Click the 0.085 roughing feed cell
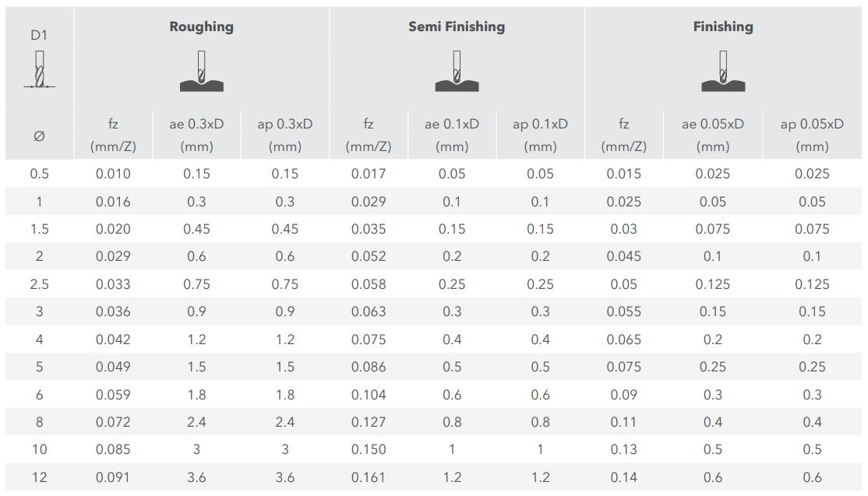Viewport: 868px width, 496px height. pos(113,449)
